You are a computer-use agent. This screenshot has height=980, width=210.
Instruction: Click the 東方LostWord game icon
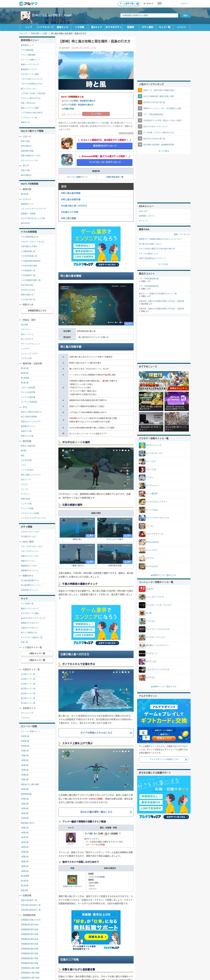tap(142, 542)
